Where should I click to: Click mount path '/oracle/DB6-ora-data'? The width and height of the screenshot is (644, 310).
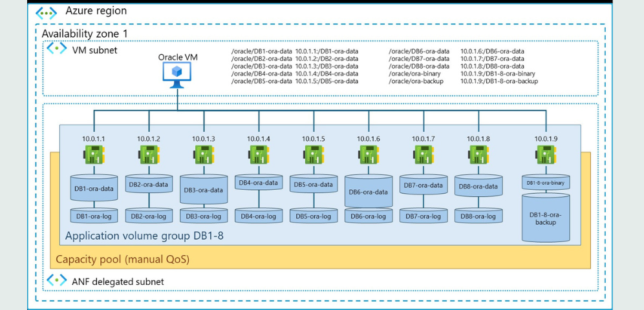coord(419,52)
